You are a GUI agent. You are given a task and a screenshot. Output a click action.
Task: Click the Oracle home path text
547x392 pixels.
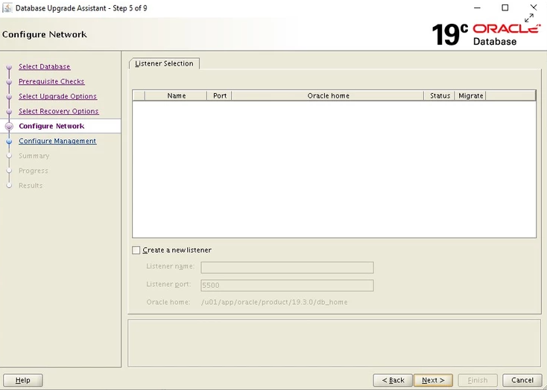[274, 302]
